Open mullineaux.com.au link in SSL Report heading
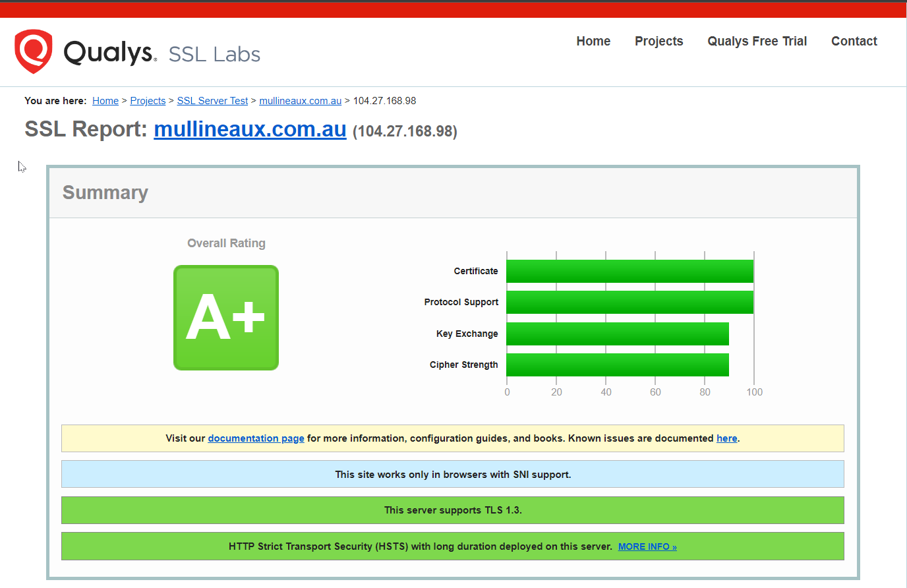The height and width of the screenshot is (588, 907). tap(250, 129)
